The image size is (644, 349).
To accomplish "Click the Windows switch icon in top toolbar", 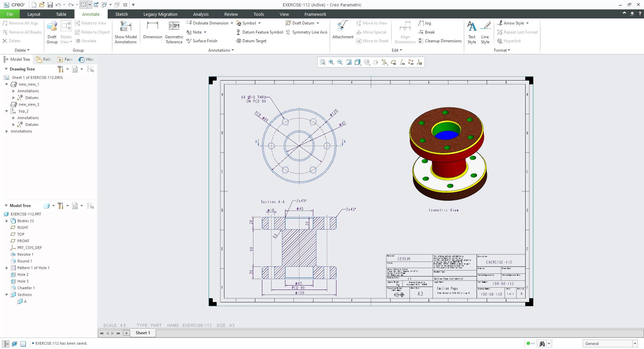I will [x=104, y=5].
